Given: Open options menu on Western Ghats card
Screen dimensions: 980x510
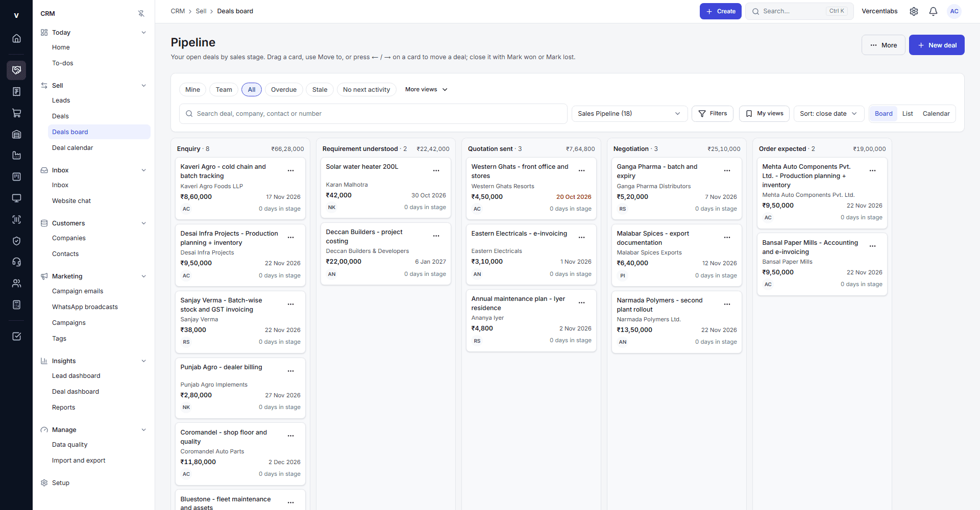Looking at the screenshot, I should (581, 171).
